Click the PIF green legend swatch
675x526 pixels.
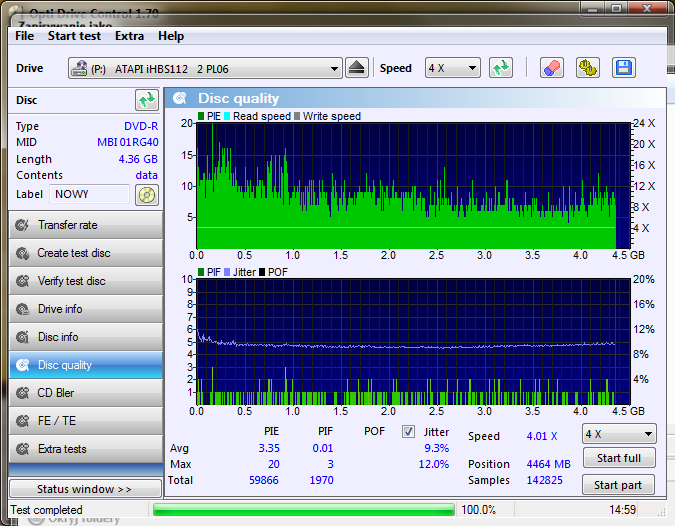[201, 272]
